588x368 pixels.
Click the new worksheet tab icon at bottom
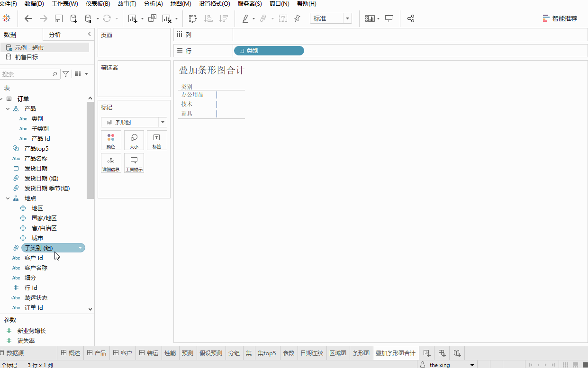pos(427,353)
